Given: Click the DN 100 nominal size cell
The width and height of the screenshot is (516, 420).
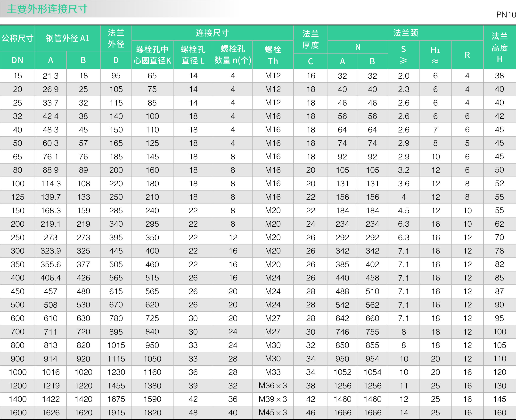Looking at the screenshot, I should click(x=17, y=183).
